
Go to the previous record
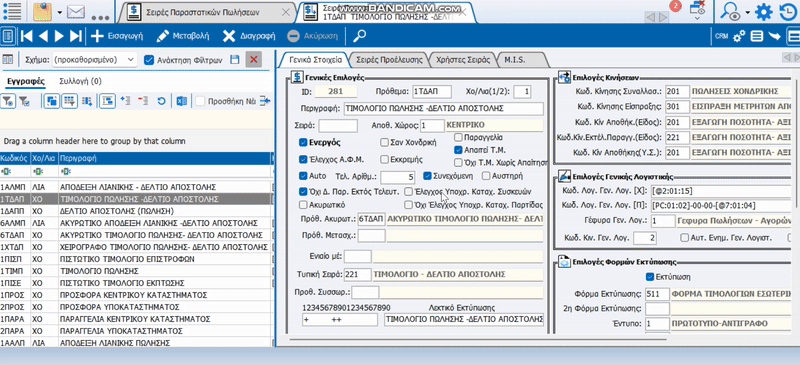click(x=43, y=36)
